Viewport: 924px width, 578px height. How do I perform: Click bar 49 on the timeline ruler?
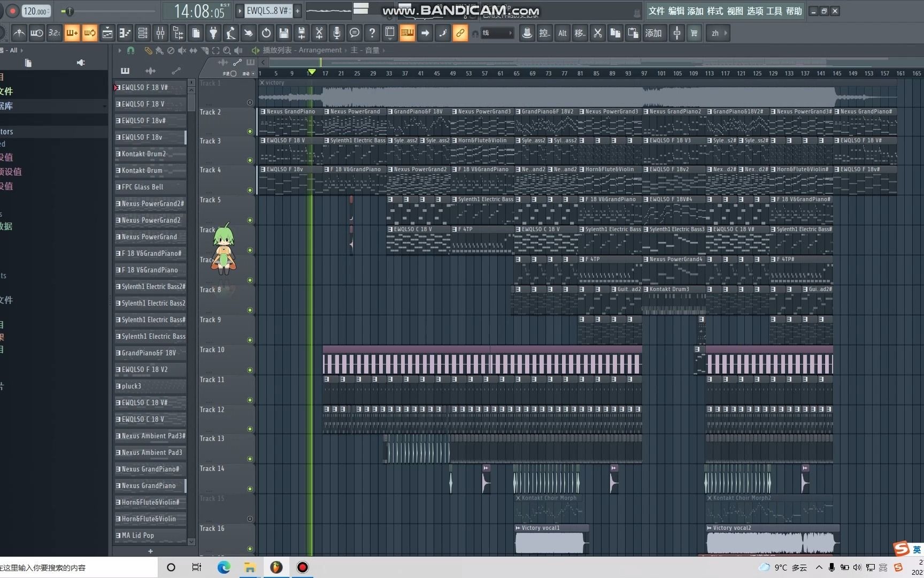tap(453, 73)
